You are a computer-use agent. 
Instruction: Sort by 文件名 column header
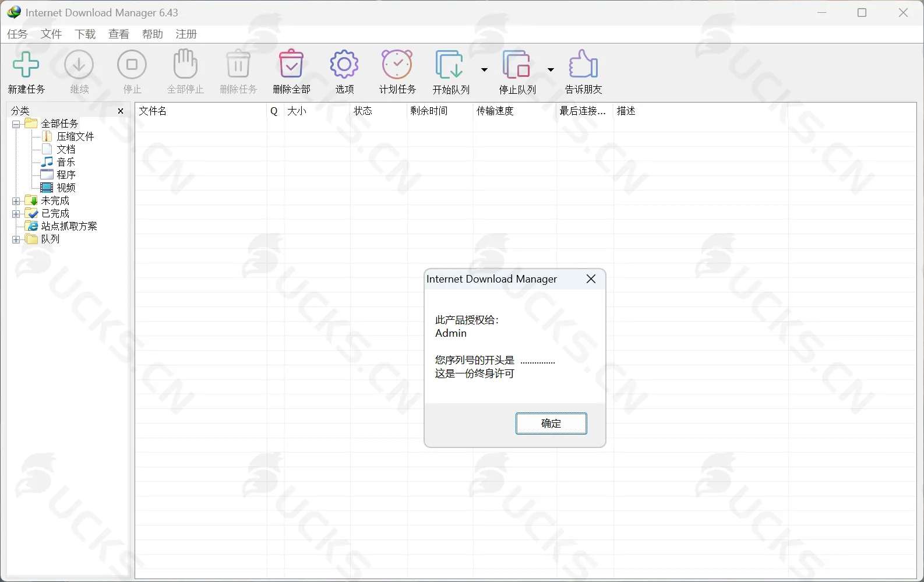pyautogui.click(x=201, y=111)
